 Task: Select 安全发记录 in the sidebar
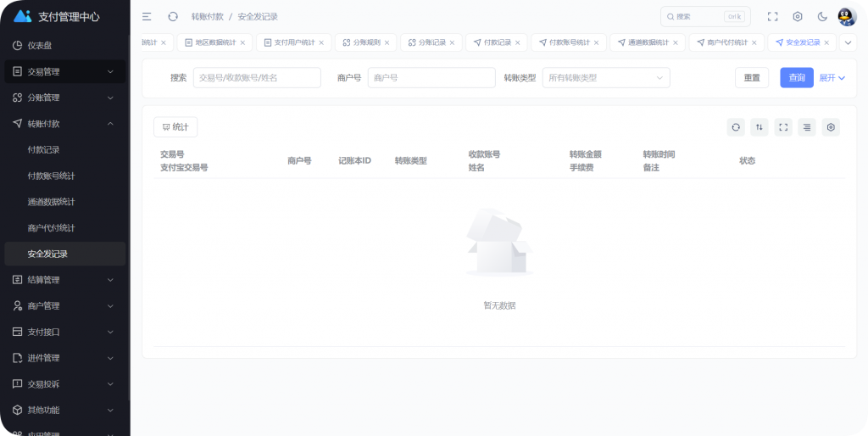point(64,254)
